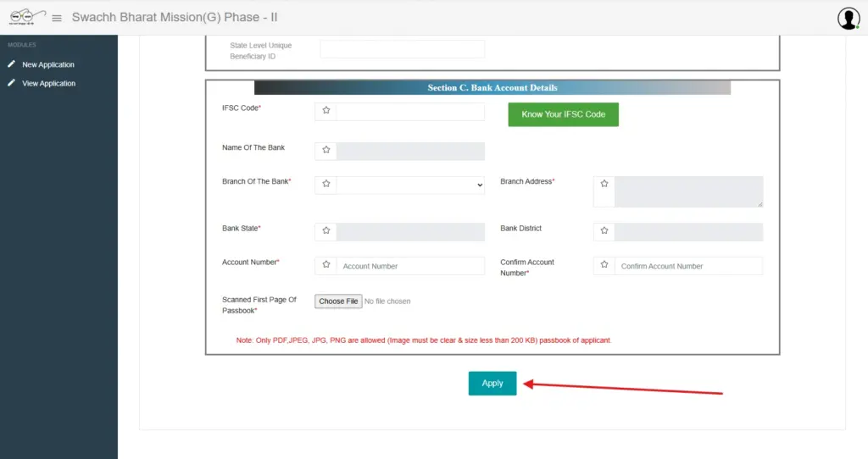The image size is (868, 459).
Task: Click Choose File for passbook scan
Action: [x=338, y=301]
